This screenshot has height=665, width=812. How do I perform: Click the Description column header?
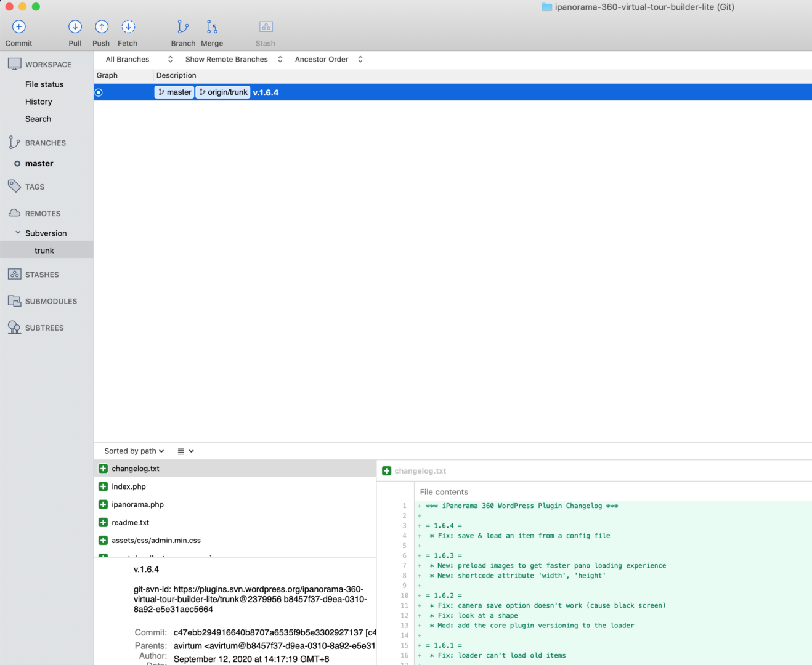176,75
